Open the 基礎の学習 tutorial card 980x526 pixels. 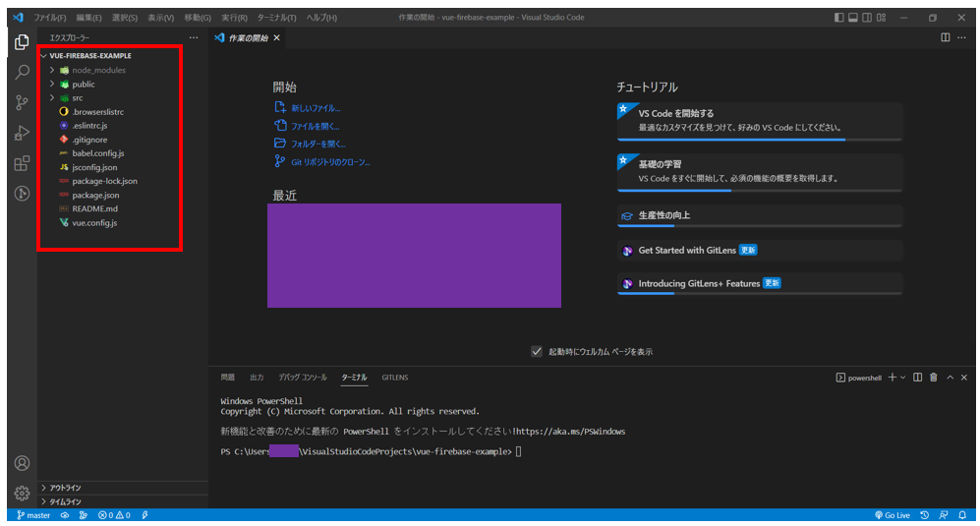[x=760, y=172]
